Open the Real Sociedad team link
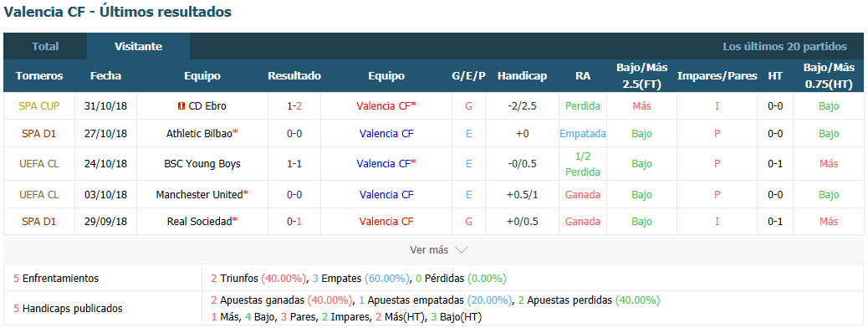The width and height of the screenshot is (868, 328). (x=199, y=221)
